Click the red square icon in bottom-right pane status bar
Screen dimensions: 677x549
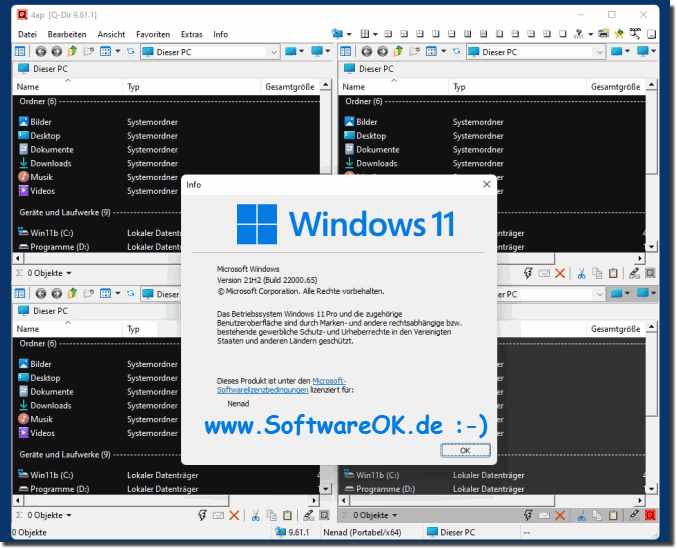[x=650, y=515]
